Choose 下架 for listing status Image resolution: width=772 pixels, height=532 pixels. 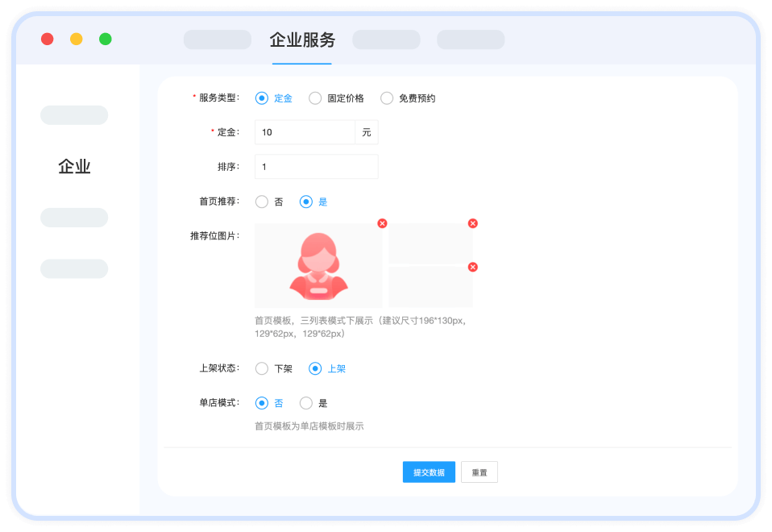pos(261,369)
